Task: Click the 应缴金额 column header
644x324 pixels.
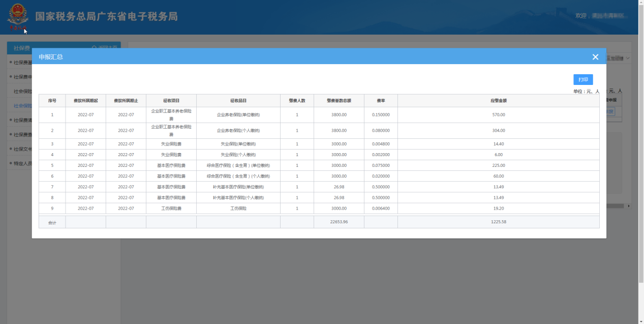Action: 498,101
